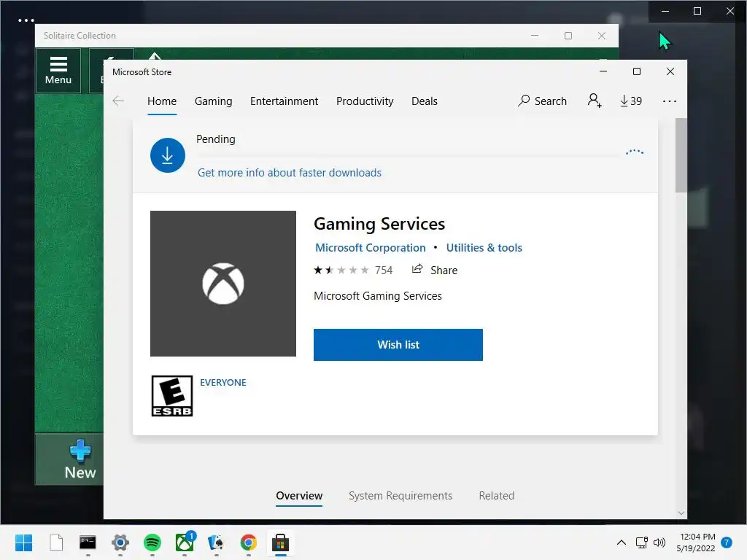Click the Microsoft Store taskbar icon

tap(280, 542)
